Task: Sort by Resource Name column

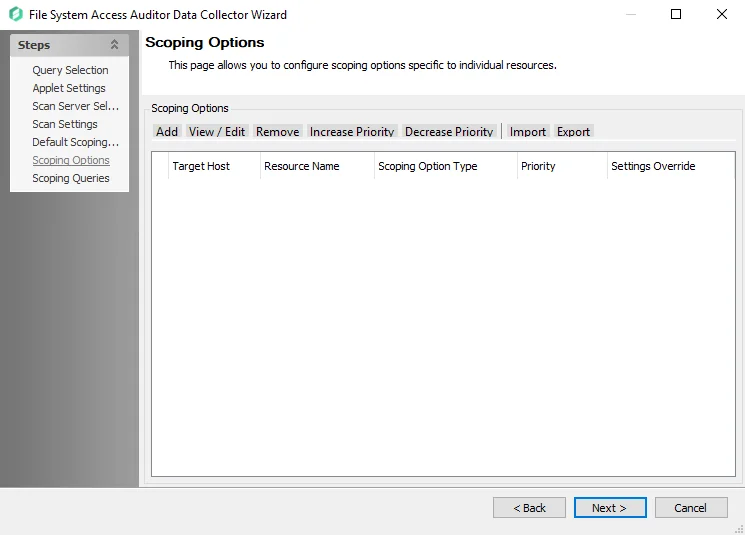Action: tap(317, 166)
